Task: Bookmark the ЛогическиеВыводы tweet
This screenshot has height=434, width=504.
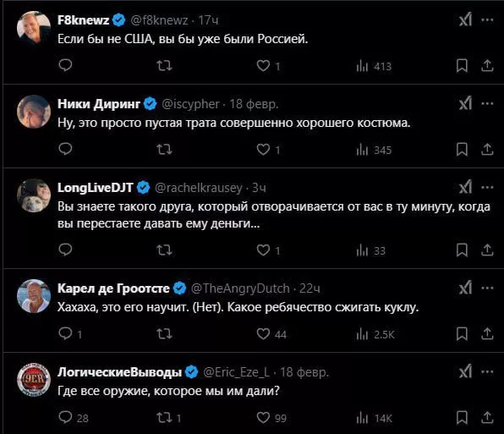Action: [x=462, y=418]
